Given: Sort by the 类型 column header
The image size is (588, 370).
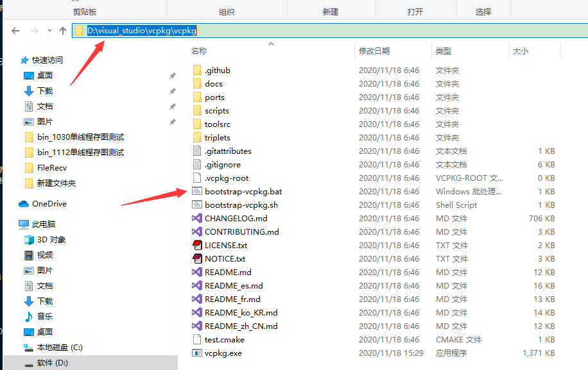Looking at the screenshot, I should pos(444,51).
